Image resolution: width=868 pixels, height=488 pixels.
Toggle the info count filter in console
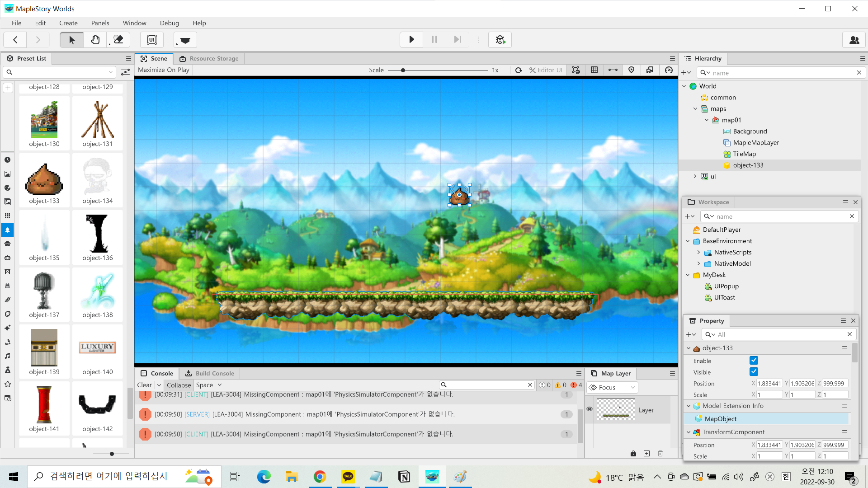pos(545,385)
